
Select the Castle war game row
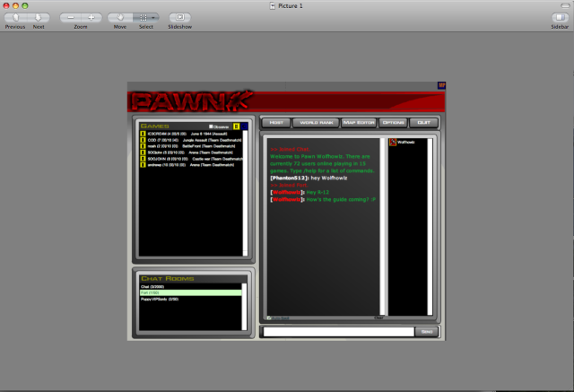191,159
